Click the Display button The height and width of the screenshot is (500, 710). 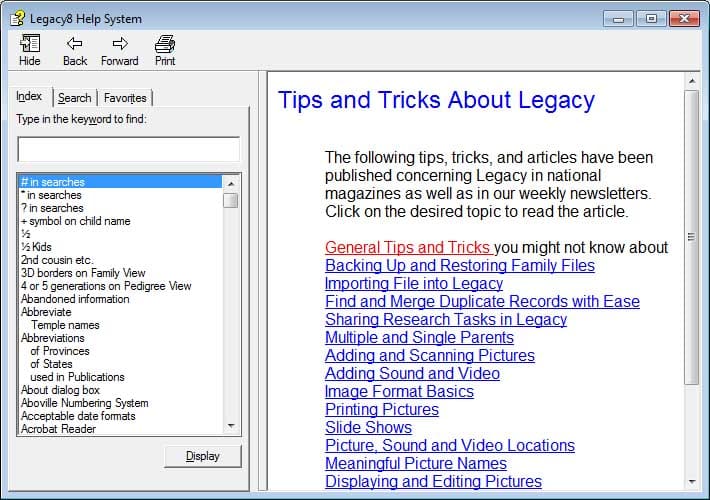pos(203,456)
